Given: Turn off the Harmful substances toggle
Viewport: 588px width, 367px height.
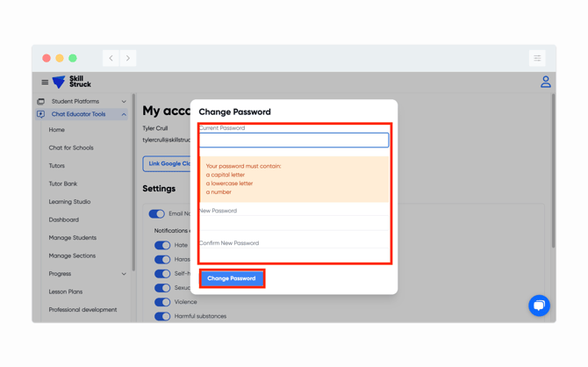Looking at the screenshot, I should (x=162, y=316).
